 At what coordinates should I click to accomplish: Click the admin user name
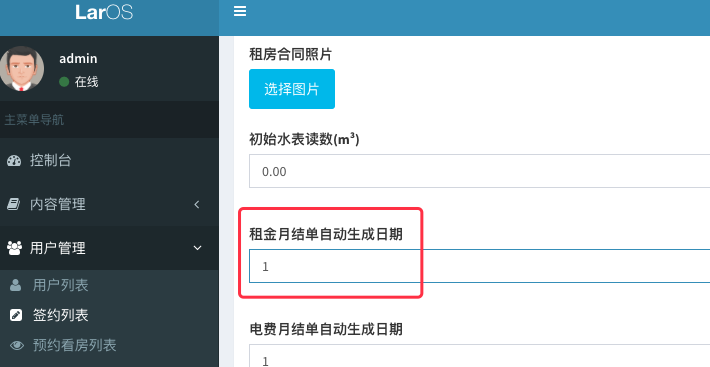[x=78, y=58]
